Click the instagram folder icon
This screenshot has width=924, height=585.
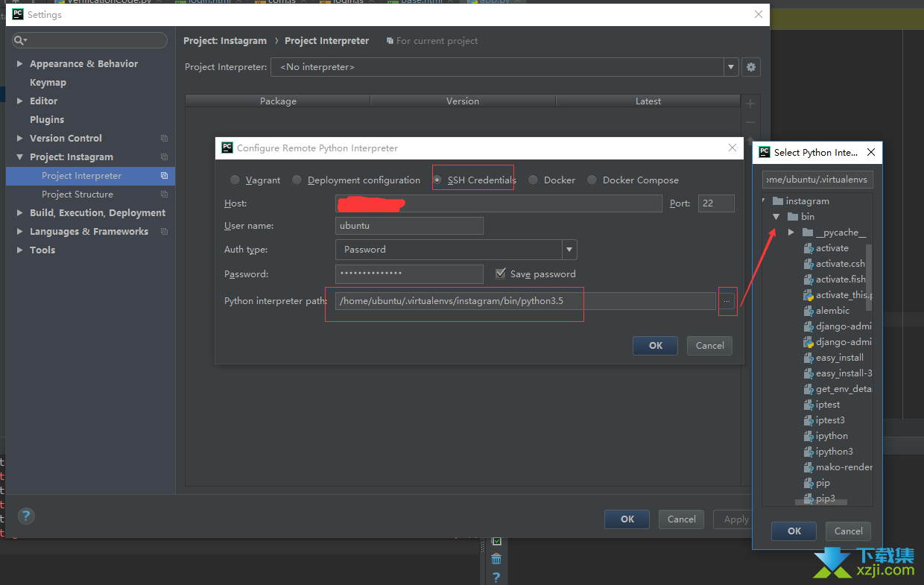777,201
